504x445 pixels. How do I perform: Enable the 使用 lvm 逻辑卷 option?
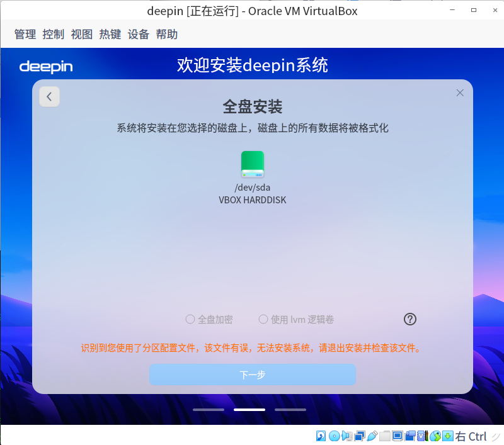[263, 319]
